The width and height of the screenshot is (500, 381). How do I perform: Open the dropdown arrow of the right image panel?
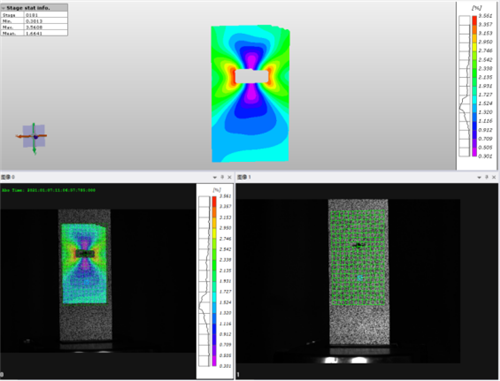click(479, 177)
